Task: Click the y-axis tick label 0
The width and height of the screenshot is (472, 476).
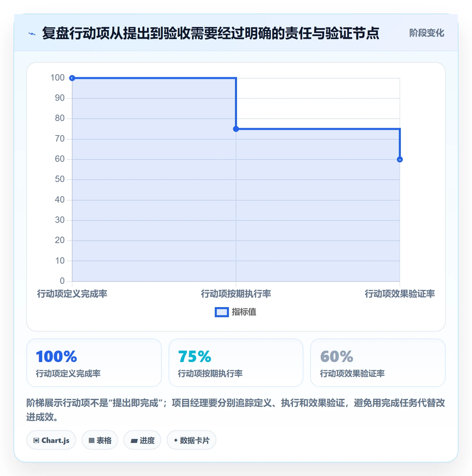Action: (62, 281)
